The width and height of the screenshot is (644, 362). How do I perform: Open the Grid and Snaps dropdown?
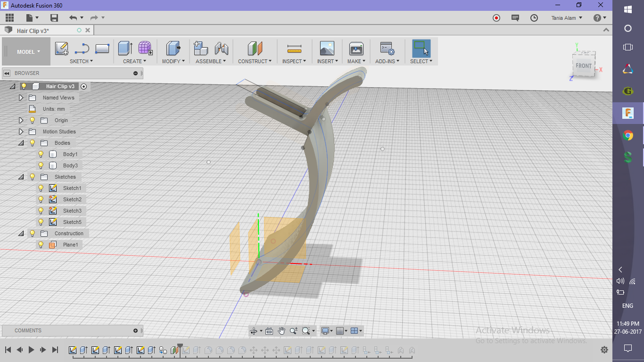(342, 331)
